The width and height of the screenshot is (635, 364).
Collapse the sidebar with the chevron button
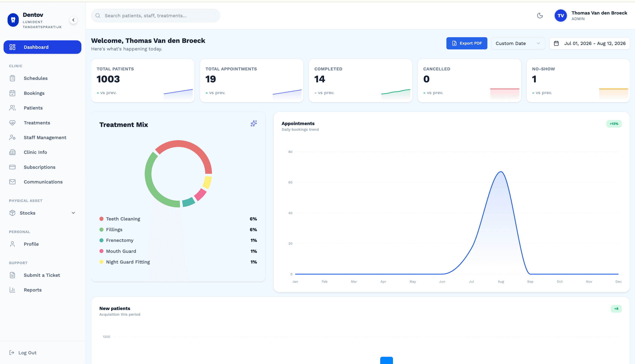[73, 20]
